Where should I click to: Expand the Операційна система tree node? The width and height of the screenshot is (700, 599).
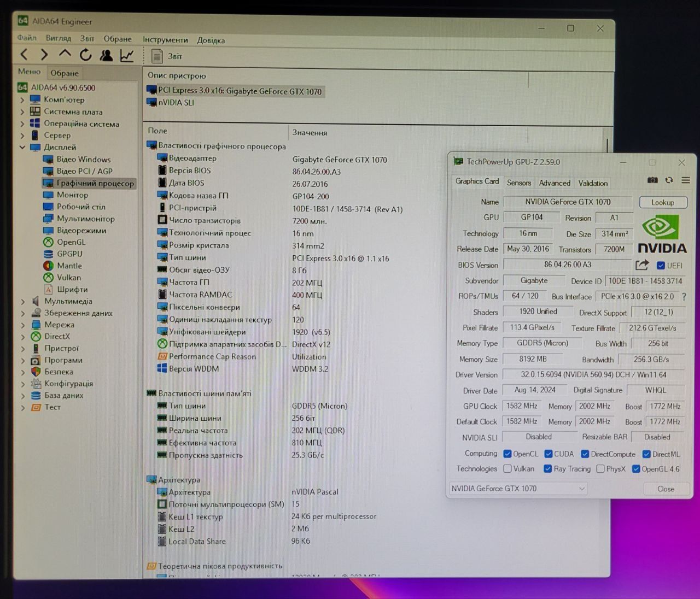tap(22, 124)
